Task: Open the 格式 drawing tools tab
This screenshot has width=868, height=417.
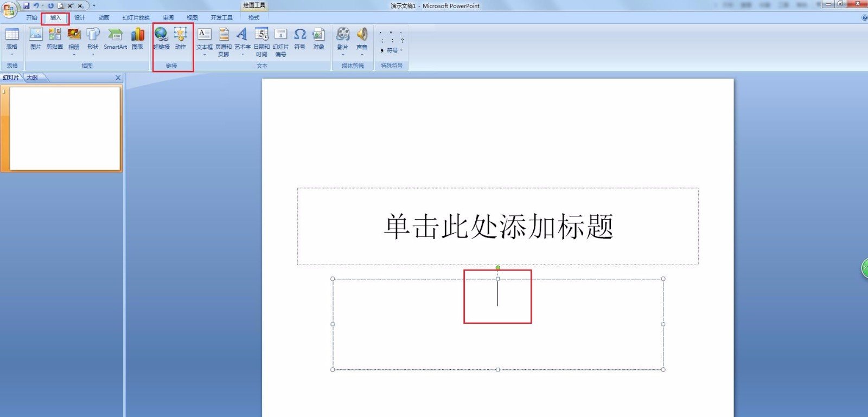Action: [254, 18]
